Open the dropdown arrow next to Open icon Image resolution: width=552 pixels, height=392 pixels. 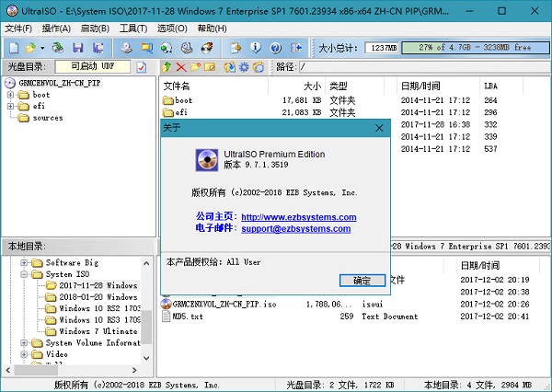coord(42,47)
